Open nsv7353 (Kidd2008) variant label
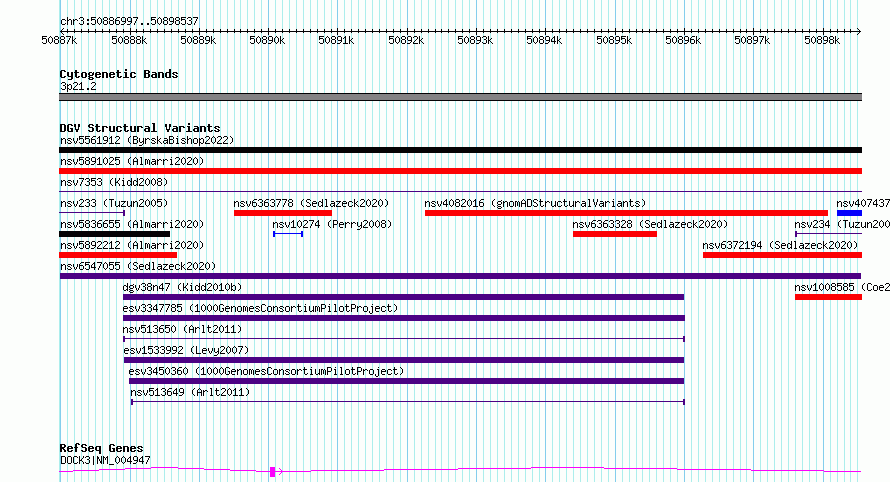Screen dimensions: 890x482 tap(114, 182)
